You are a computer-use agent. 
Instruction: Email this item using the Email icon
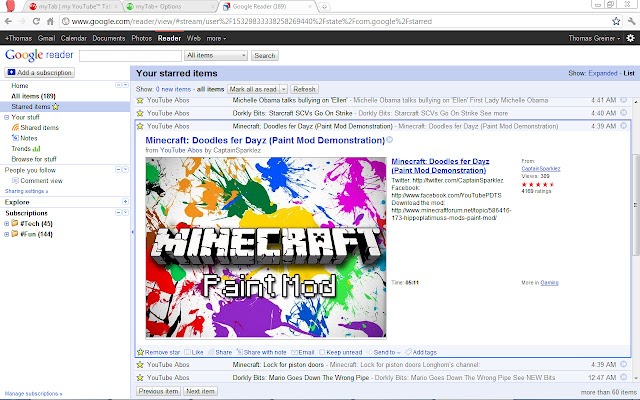(294, 352)
